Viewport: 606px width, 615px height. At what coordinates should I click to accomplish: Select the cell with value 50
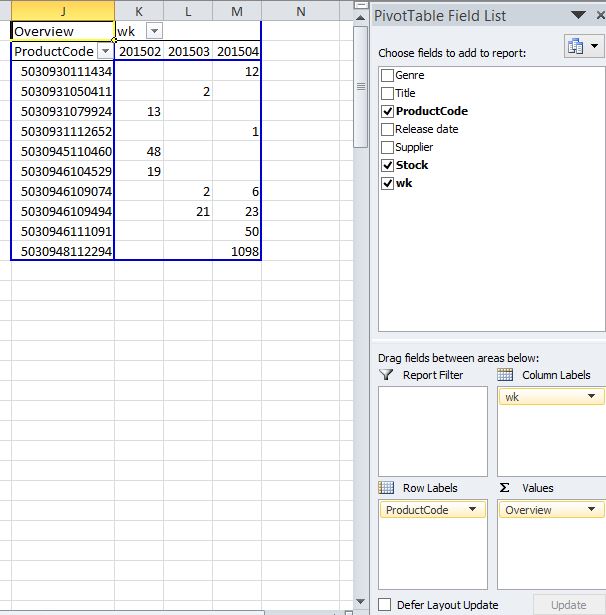(237, 231)
